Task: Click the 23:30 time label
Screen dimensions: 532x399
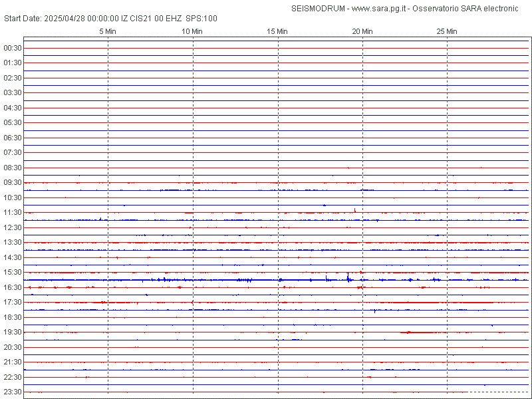Action: tap(13, 392)
